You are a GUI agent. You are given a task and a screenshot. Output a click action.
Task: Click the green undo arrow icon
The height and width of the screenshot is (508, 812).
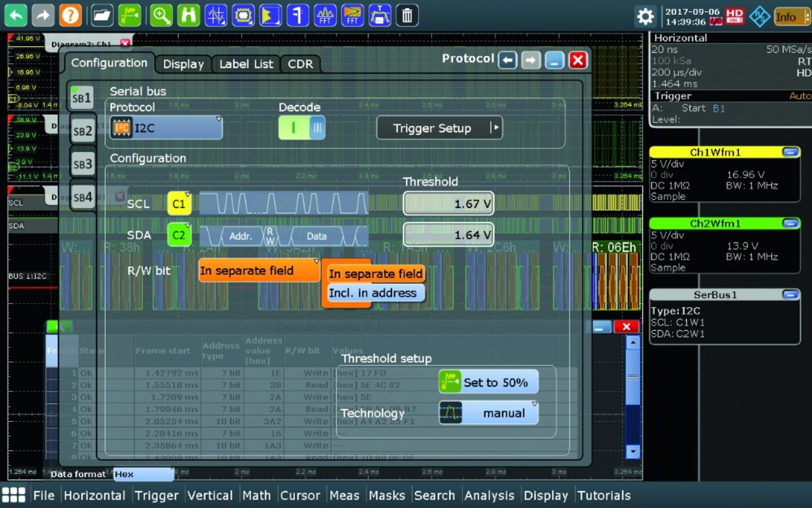point(16,15)
